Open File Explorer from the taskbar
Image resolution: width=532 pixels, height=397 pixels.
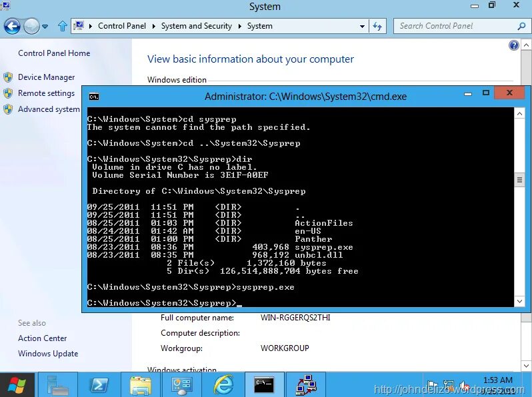[x=140, y=385]
